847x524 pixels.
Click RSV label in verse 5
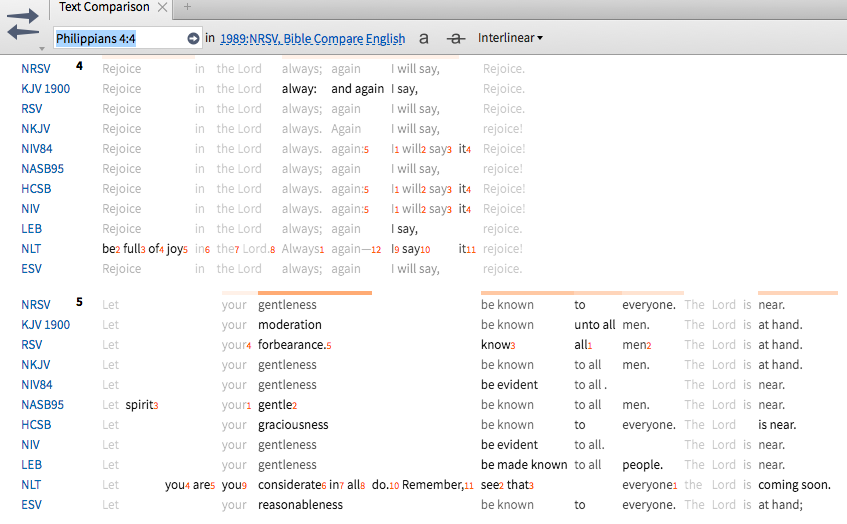tap(31, 345)
